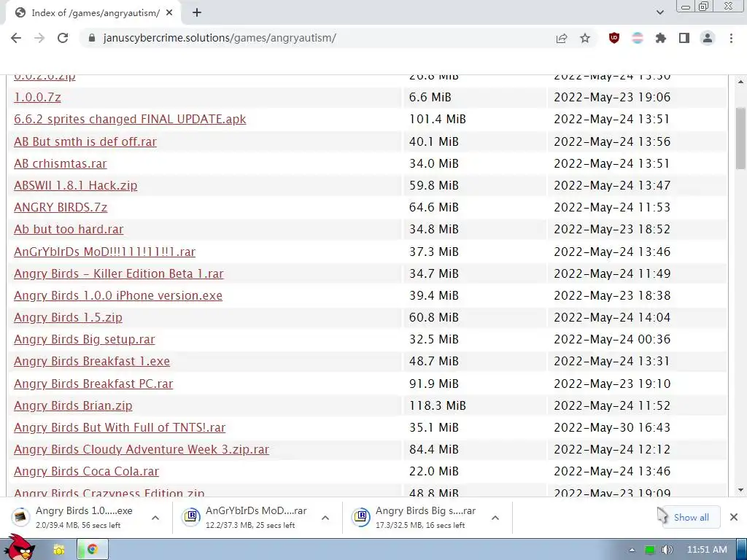Open Ab but too hard.rar link
Viewport: 747px width, 560px height.
69,229
